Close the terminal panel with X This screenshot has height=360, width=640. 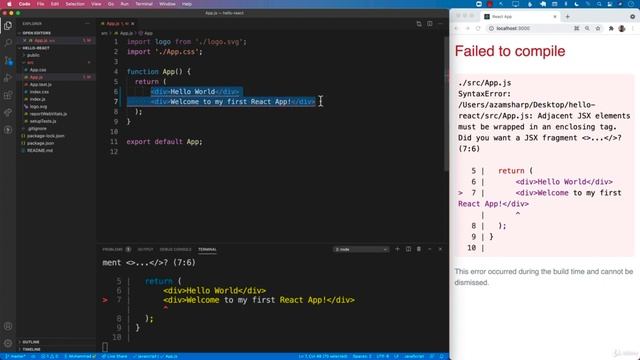(440, 249)
